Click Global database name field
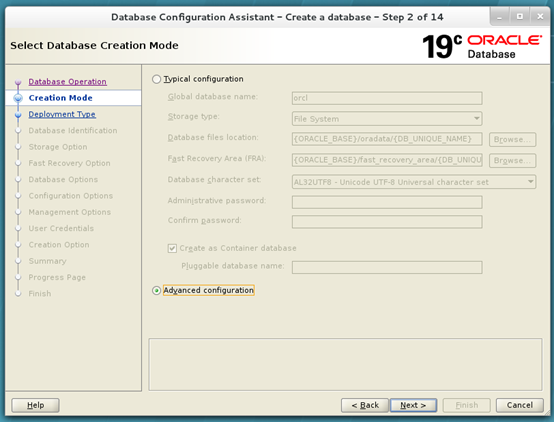 click(x=387, y=98)
